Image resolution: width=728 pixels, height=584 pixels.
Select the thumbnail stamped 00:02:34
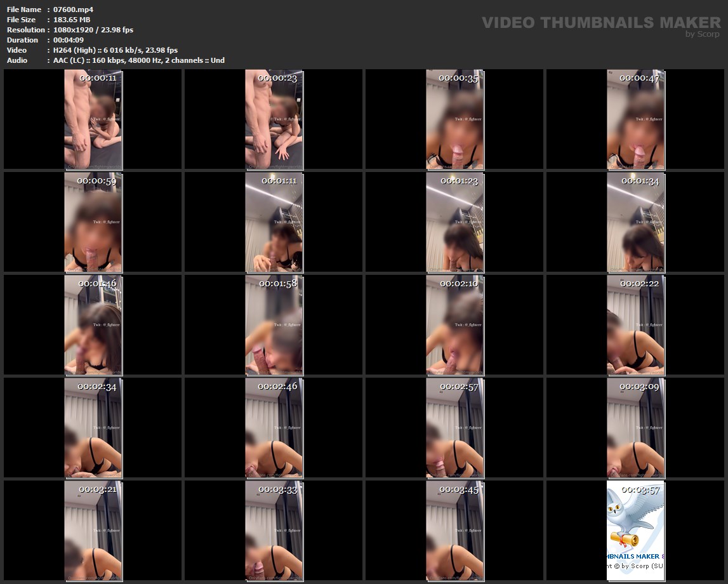click(x=93, y=428)
